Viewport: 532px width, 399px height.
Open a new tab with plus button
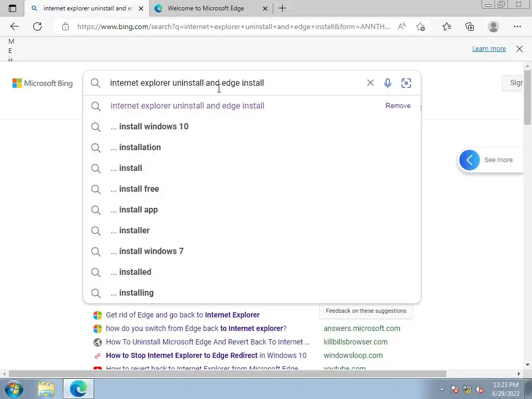tap(282, 8)
